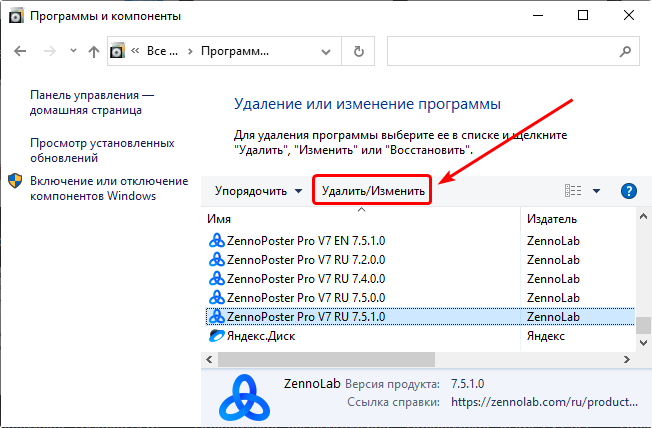
Task: Expand the address bar history dropdown
Action: point(325,51)
